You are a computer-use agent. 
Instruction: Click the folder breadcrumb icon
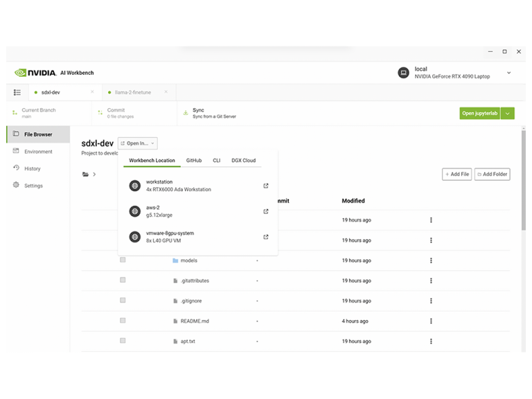[x=85, y=175]
